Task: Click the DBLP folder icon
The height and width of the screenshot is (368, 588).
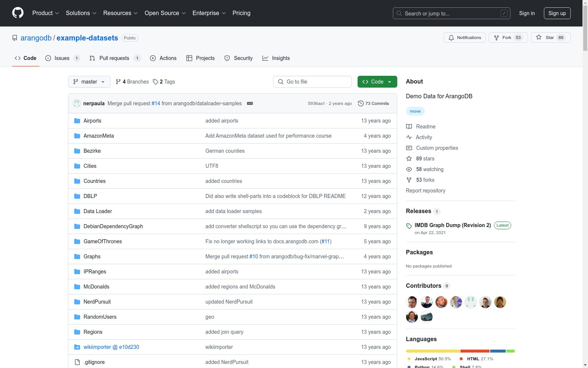Action: pyautogui.click(x=77, y=196)
